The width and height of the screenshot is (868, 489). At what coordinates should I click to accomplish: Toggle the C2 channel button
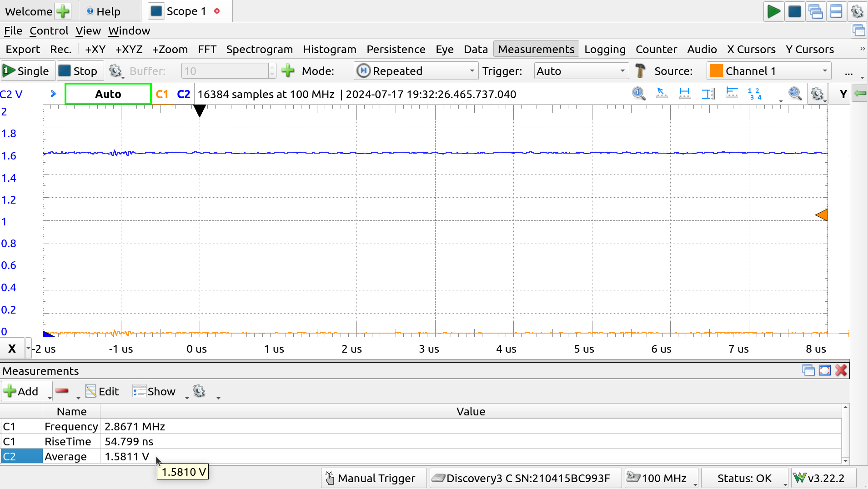pos(183,94)
